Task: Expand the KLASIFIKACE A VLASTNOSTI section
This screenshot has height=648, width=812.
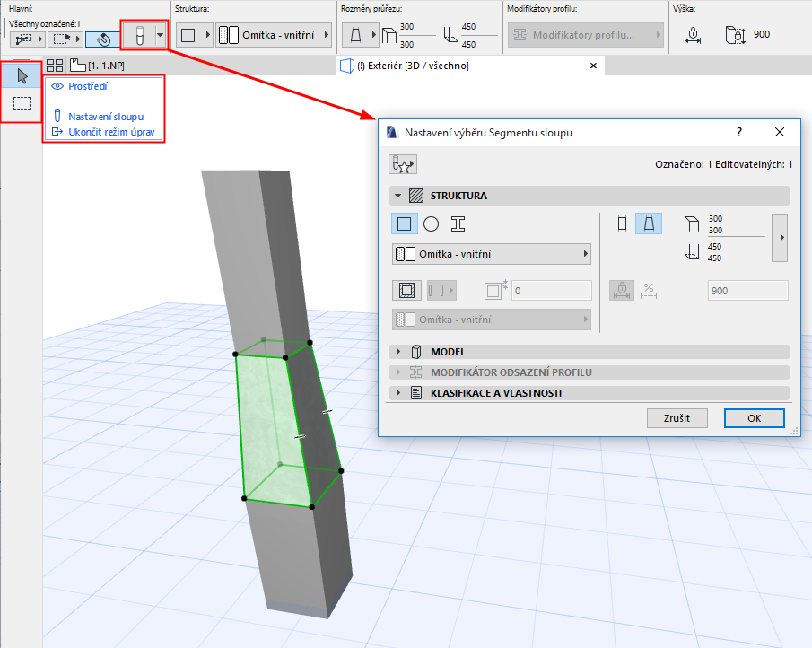Action: 397,393
